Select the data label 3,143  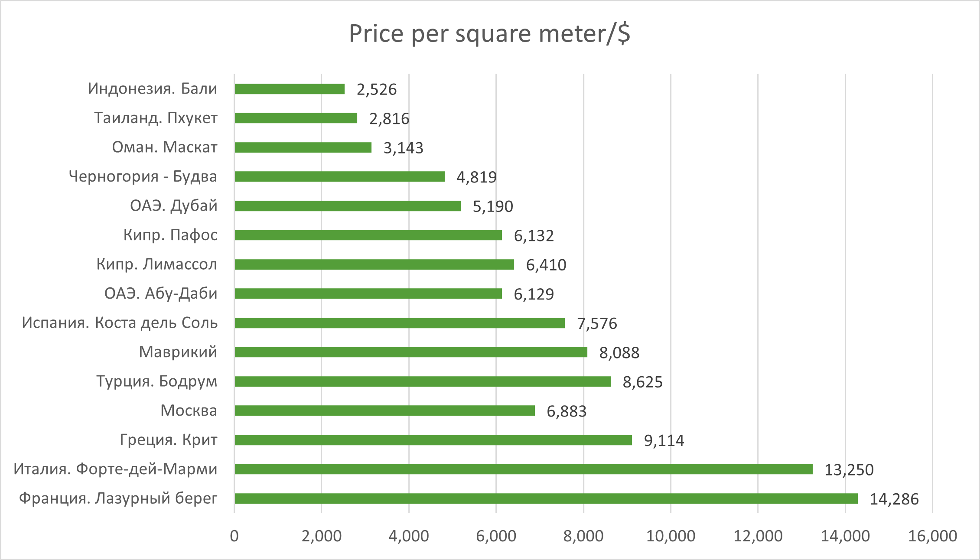pyautogui.click(x=403, y=148)
